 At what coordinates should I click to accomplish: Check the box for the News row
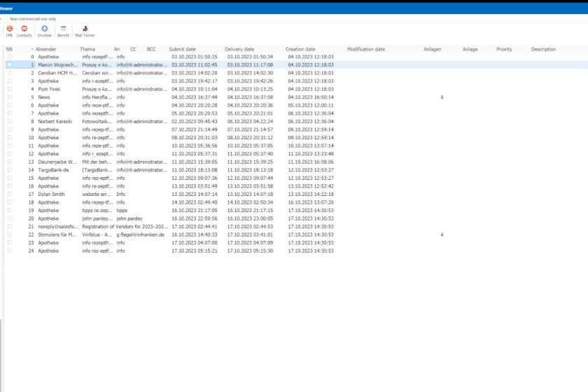click(x=9, y=97)
